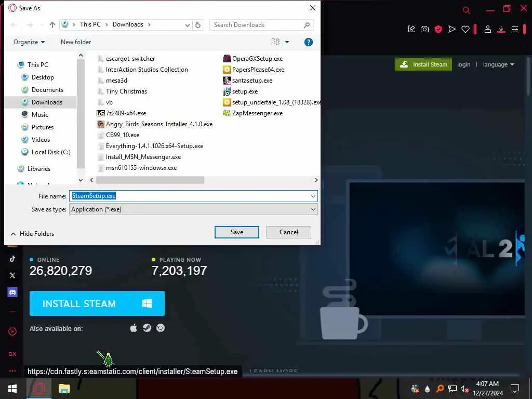Viewport: 532px width, 399px height.
Task: Click the Opera GX snapshot camera icon
Action: tap(424, 29)
